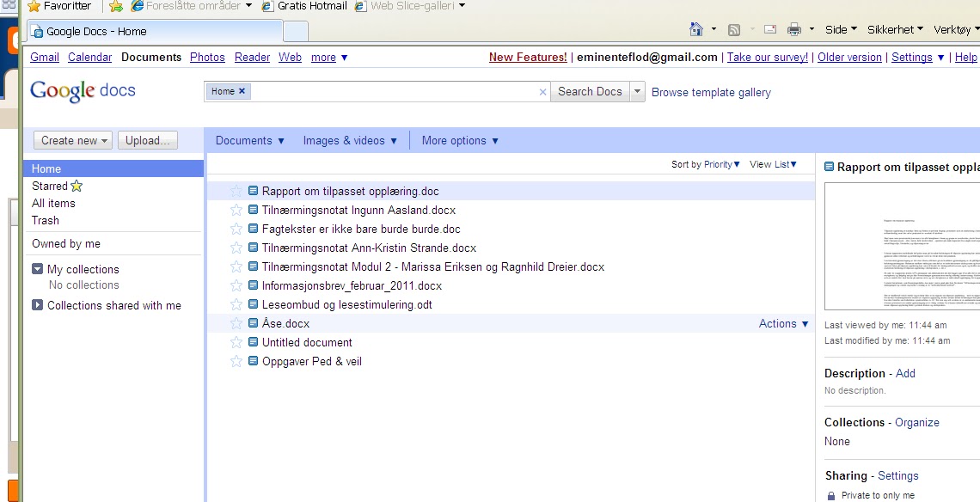980x502 pixels.
Task: Click the browser Home icon in the command bar
Action: [695, 29]
